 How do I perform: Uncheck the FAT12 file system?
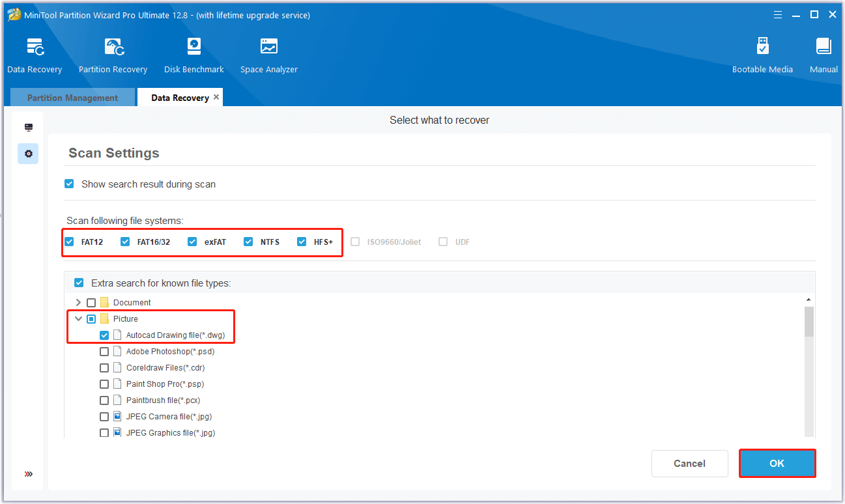tap(69, 242)
